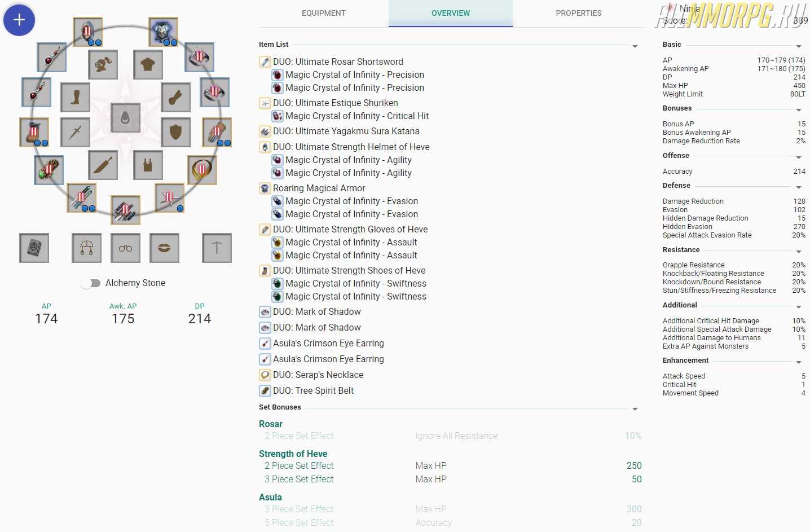Open the awakening weapon slot
Screen dimensions: 810x532
pos(125,210)
